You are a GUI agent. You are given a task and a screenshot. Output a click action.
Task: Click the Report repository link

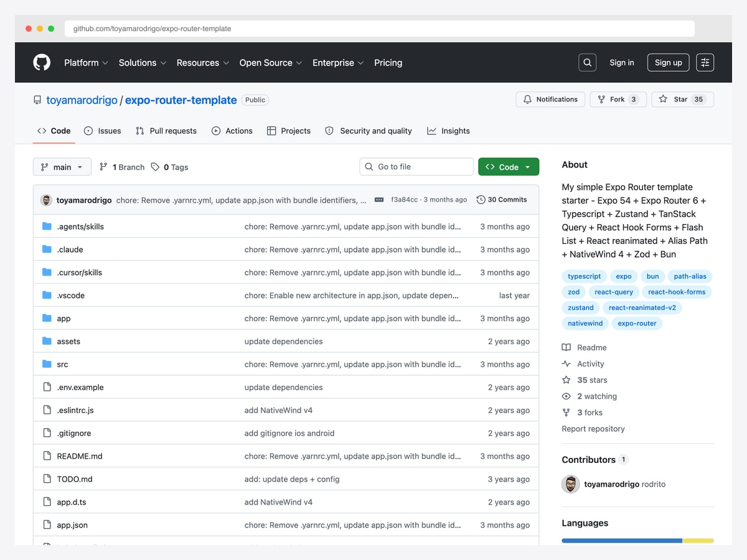pyautogui.click(x=593, y=429)
